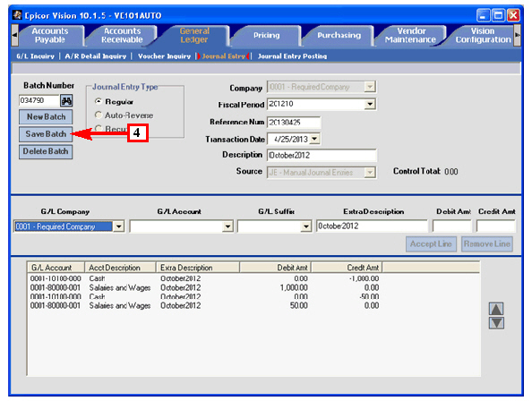Open Voucher Inquiry submenu item
The width and height of the screenshot is (532, 401).
click(164, 56)
